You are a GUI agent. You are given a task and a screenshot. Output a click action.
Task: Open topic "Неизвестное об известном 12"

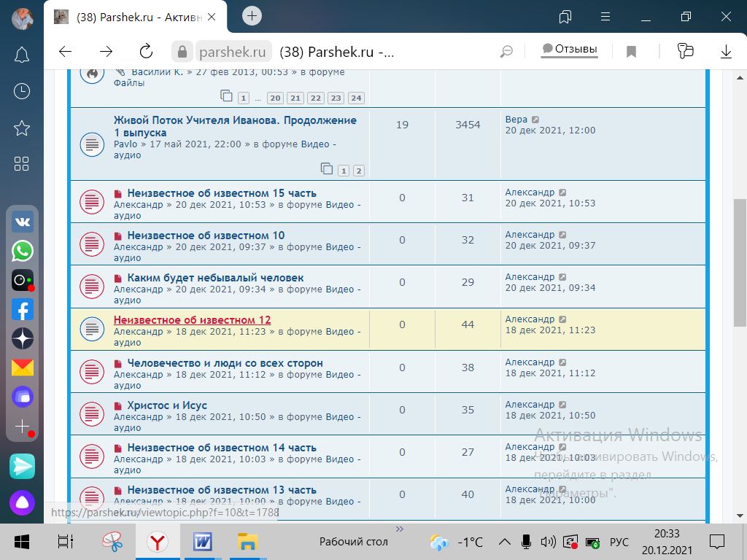point(192,320)
